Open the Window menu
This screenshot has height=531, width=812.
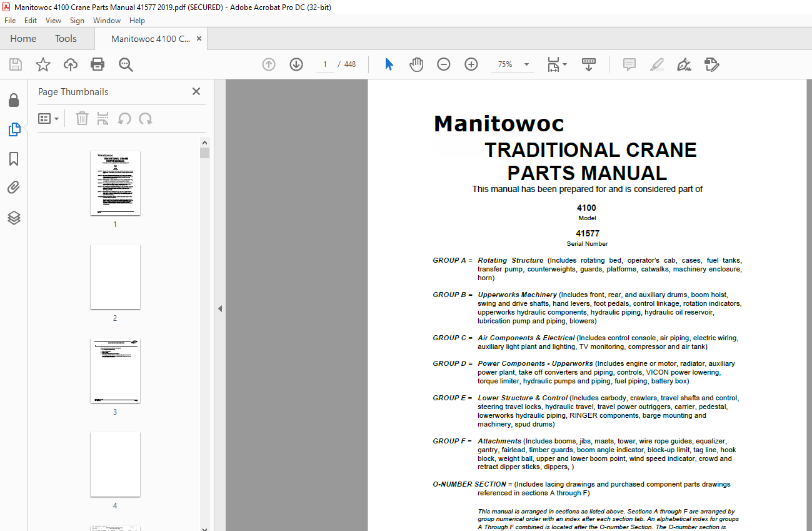tap(107, 21)
